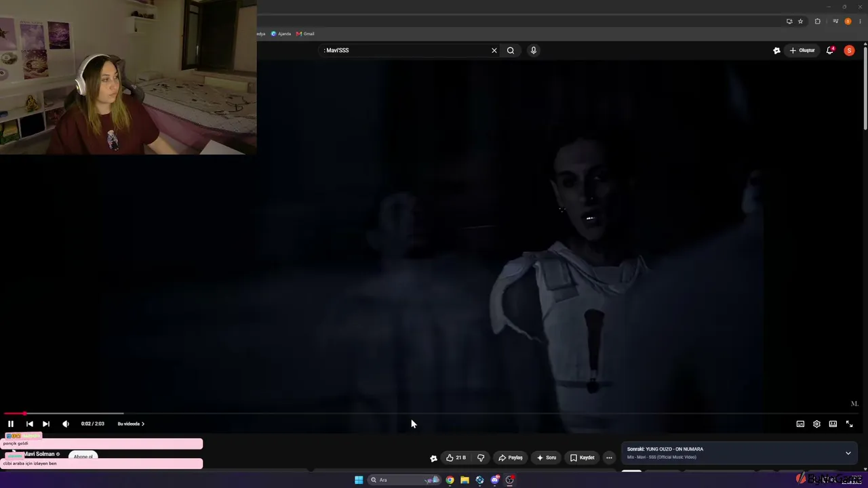Share the video with Paylaş

(x=511, y=457)
